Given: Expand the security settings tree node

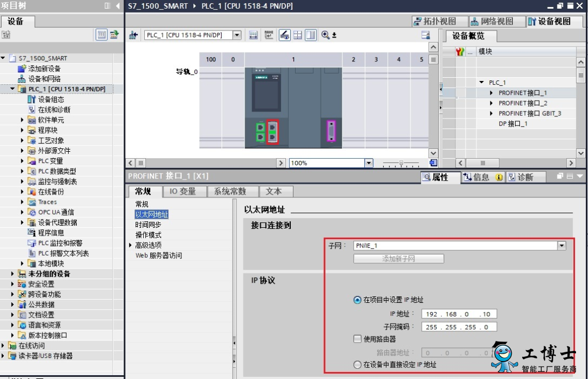Looking at the screenshot, I should tap(13, 284).
